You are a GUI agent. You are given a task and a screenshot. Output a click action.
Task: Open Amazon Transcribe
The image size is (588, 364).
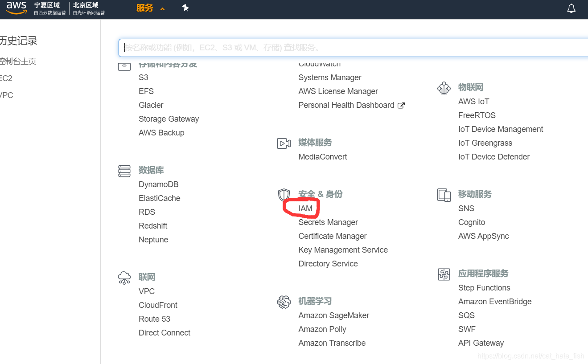coord(332,343)
